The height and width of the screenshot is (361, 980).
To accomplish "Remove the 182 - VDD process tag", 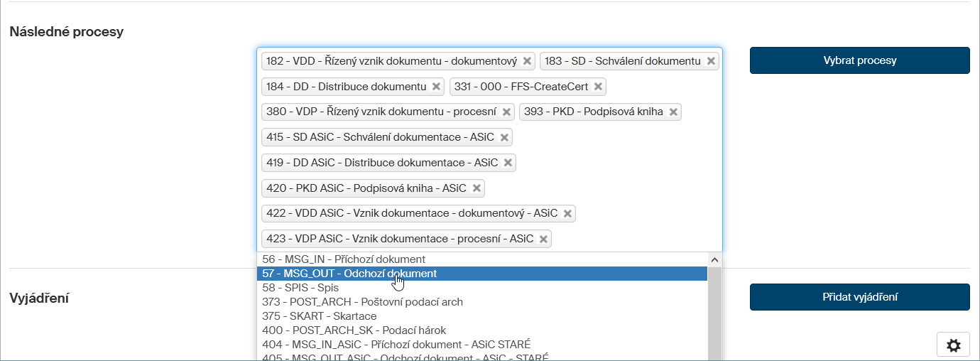I will (x=527, y=61).
